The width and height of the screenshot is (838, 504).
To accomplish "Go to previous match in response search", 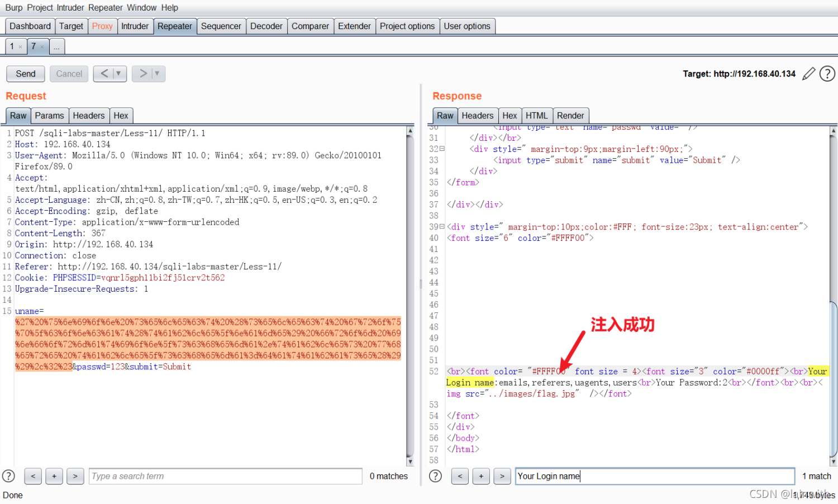I will coord(460,476).
